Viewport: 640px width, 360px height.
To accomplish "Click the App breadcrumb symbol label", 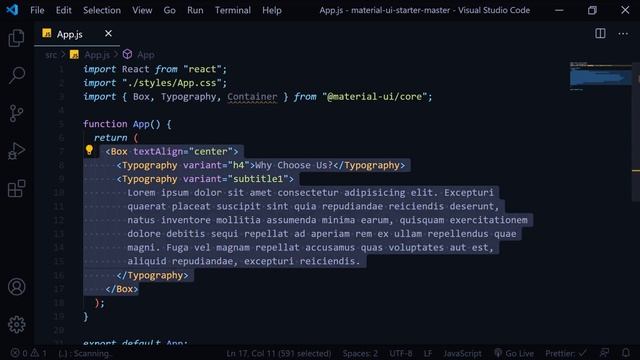I will (x=146, y=55).
